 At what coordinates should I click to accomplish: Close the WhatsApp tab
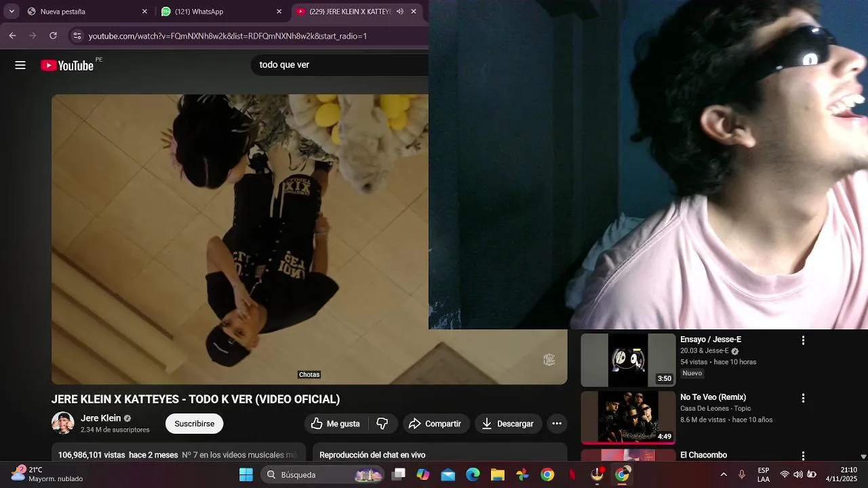pyautogui.click(x=279, y=12)
